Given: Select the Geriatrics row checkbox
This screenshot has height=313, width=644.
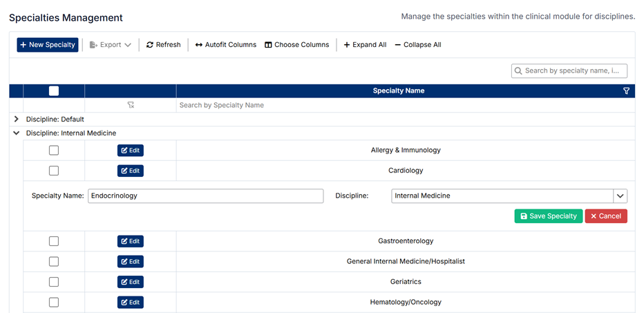Looking at the screenshot, I should (54, 282).
